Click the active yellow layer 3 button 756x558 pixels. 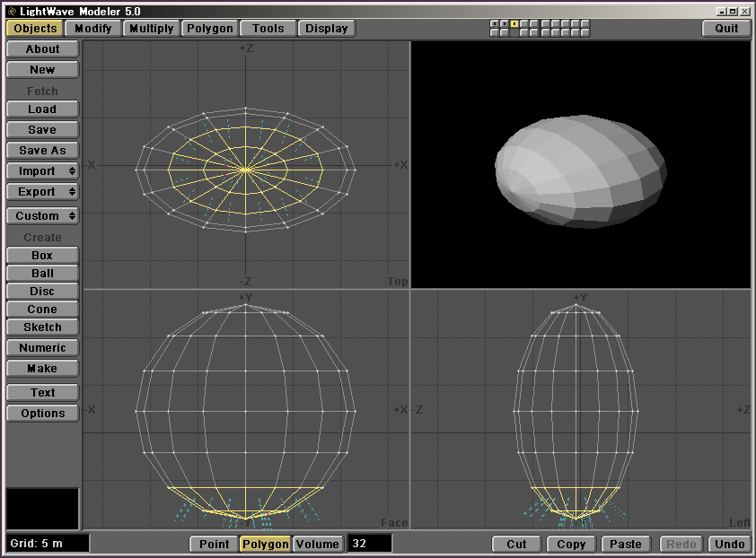point(514,23)
